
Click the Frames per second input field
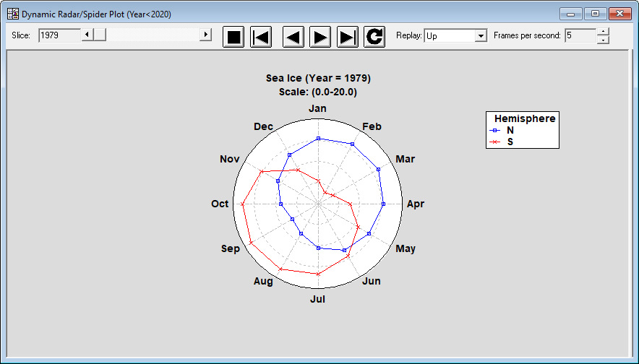click(x=580, y=35)
